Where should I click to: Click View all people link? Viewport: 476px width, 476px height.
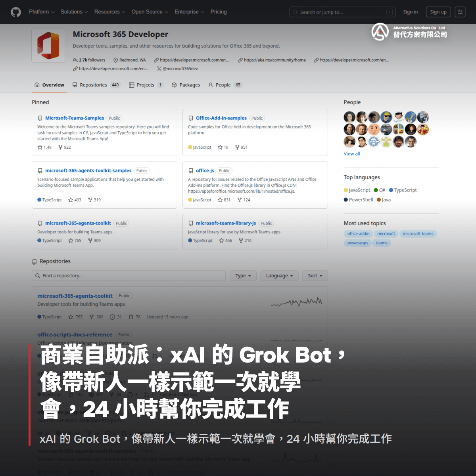coord(352,154)
